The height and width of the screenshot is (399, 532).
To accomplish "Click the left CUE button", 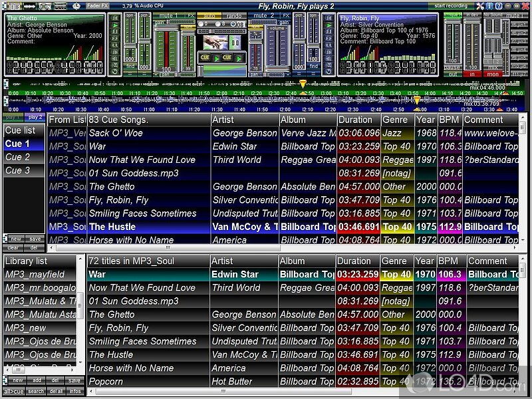I will (x=205, y=57).
